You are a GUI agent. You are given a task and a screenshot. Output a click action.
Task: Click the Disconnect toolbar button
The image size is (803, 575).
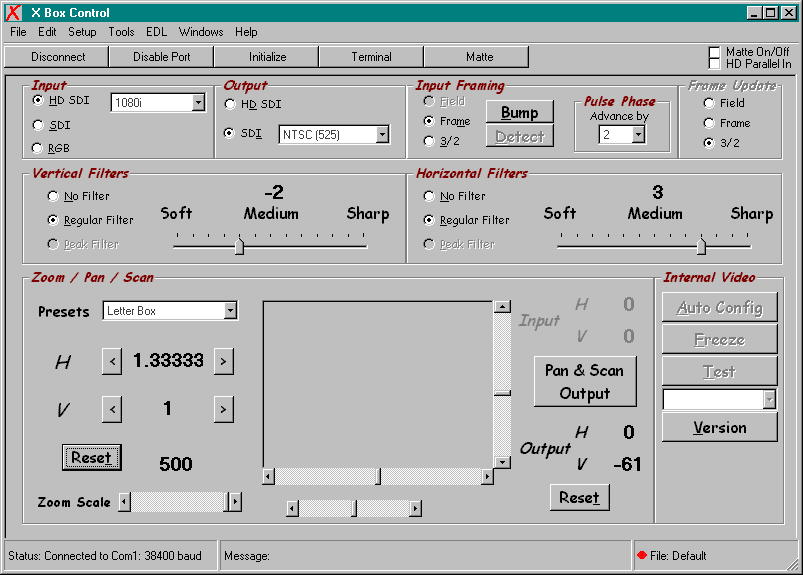pos(58,57)
